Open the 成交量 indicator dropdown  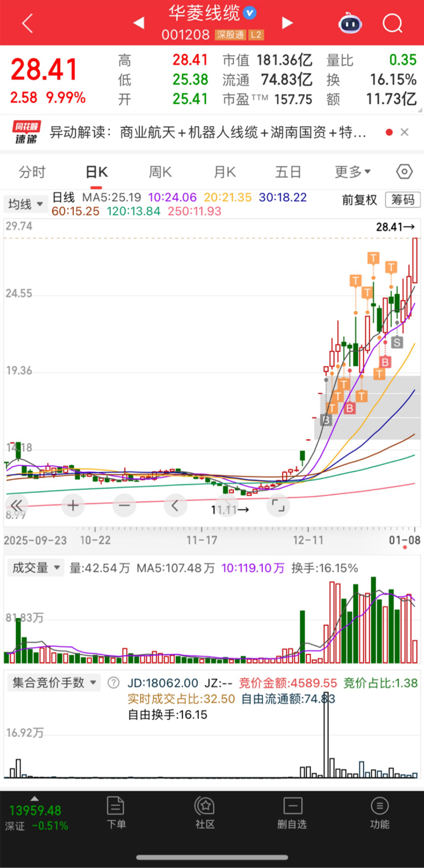point(35,567)
